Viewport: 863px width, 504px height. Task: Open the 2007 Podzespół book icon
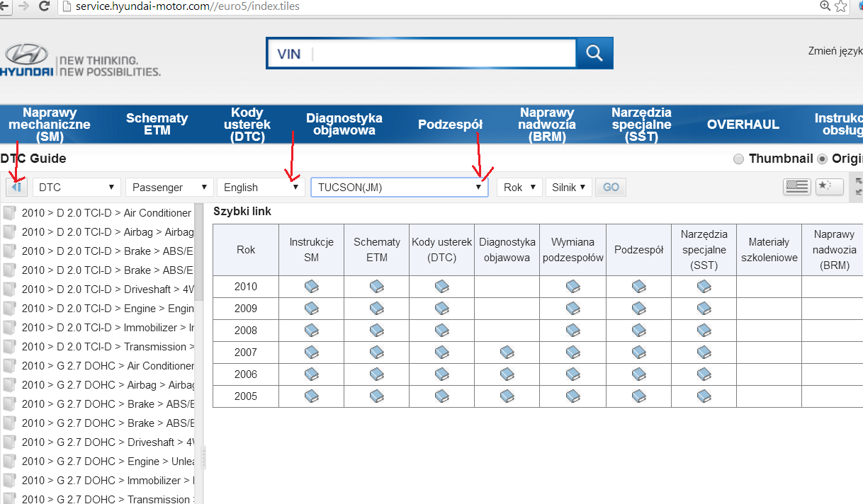pyautogui.click(x=638, y=352)
